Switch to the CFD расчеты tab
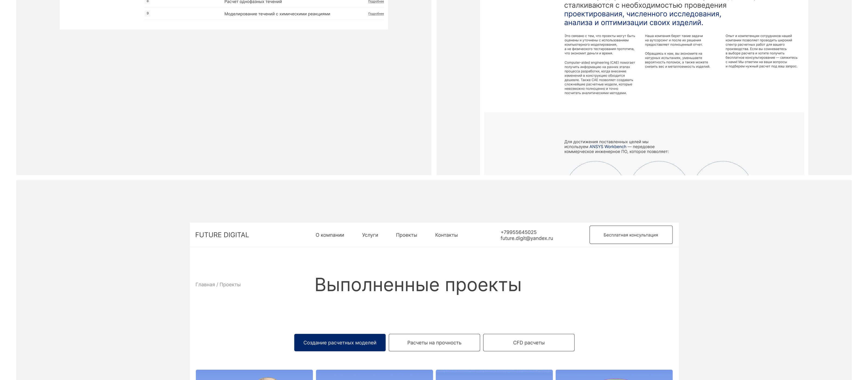The width and height of the screenshot is (868, 380). [528, 343]
